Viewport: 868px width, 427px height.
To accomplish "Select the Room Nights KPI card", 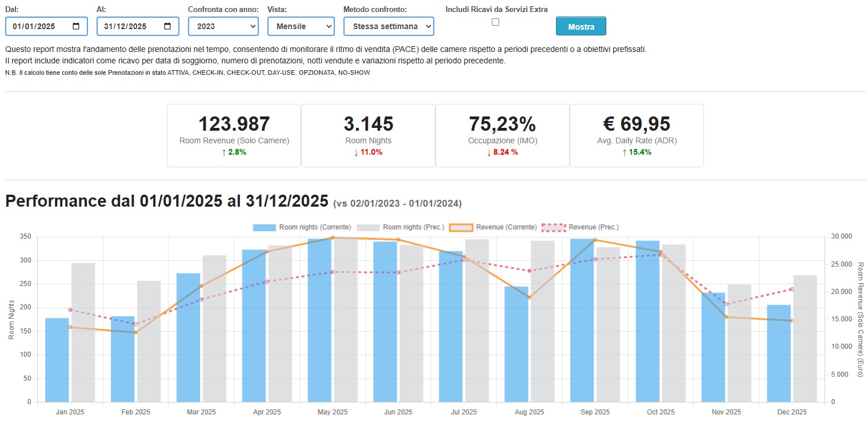I will point(368,135).
